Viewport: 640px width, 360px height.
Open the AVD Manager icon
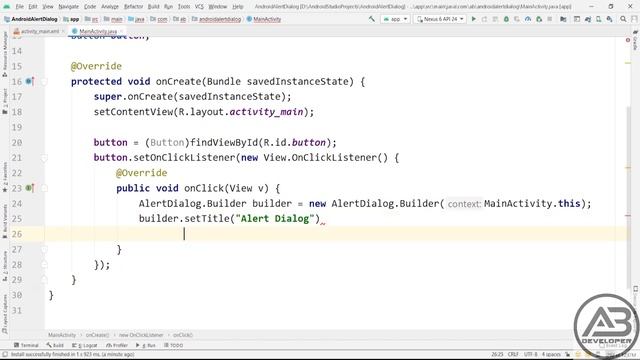click(598, 19)
